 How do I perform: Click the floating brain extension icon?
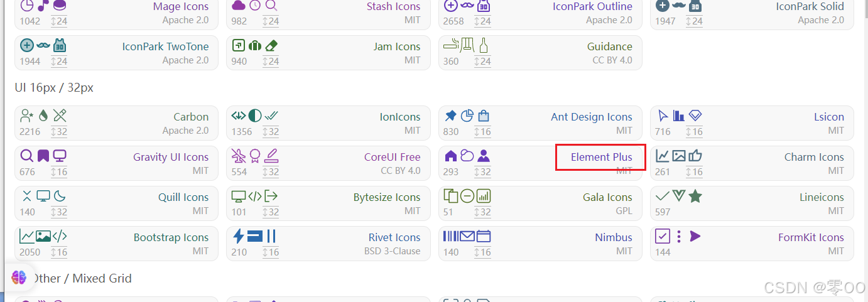point(19,277)
